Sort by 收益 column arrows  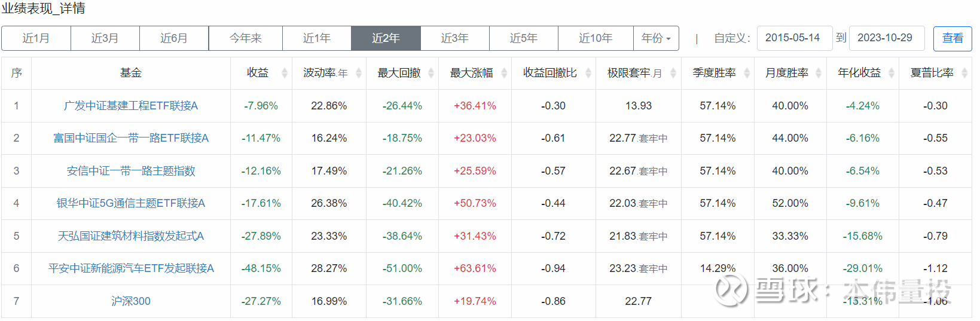(x=285, y=73)
